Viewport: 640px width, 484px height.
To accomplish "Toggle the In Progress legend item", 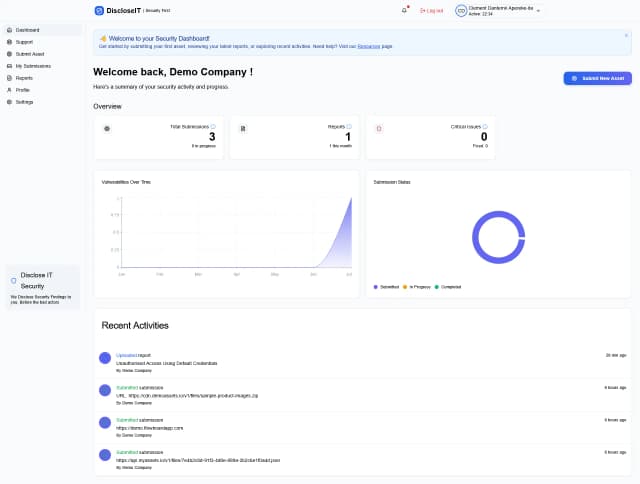I will [x=415, y=287].
